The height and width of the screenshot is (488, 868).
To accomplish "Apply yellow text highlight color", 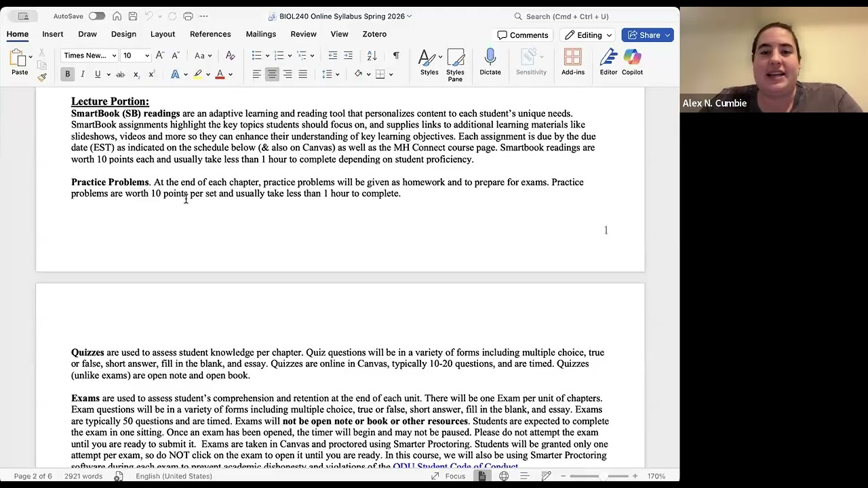I will point(198,75).
